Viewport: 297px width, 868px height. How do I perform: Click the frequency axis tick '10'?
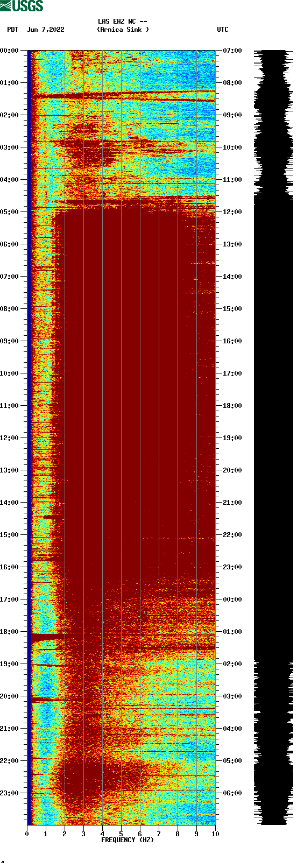pyautogui.click(x=215, y=834)
